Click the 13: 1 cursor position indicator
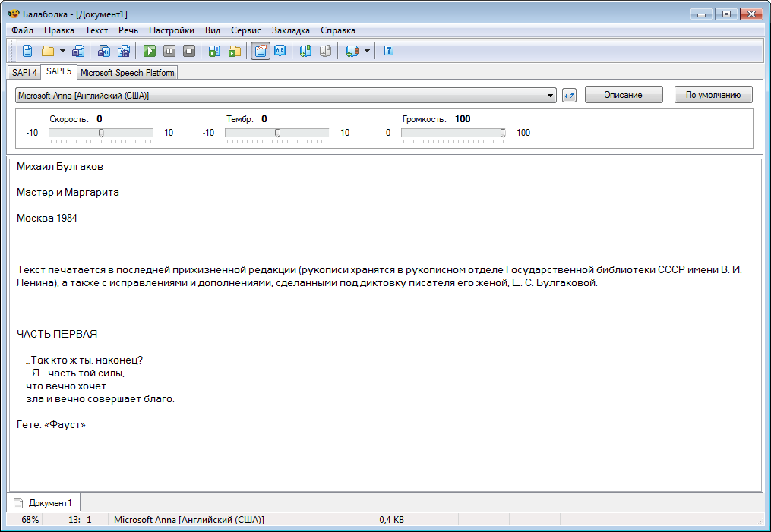 coord(81,519)
